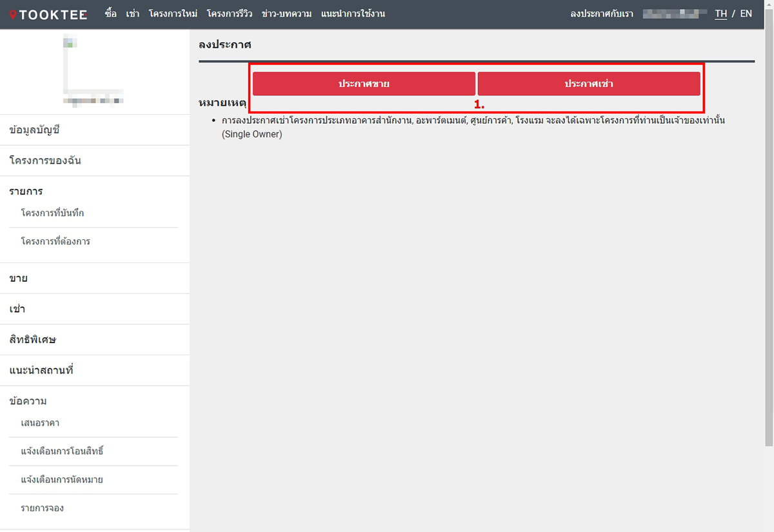Open โครงการที่ต้องการ list
Screen dimensions: 774x532
[55, 241]
